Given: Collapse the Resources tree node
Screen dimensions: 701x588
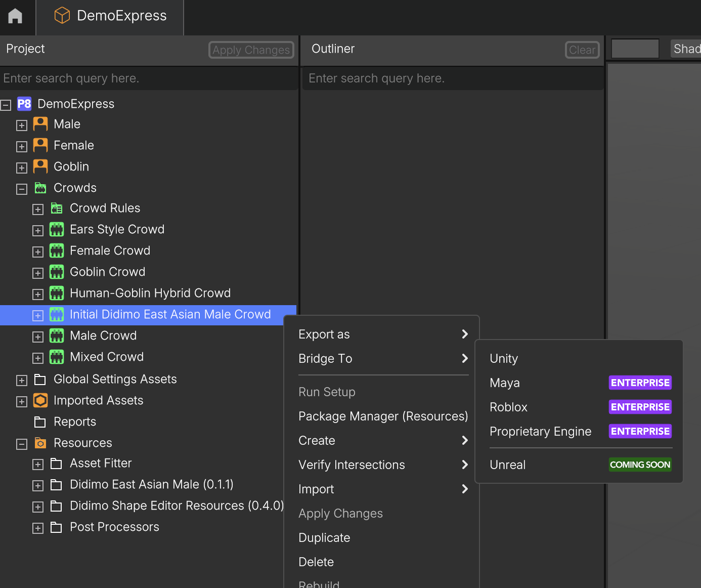Looking at the screenshot, I should pos(22,444).
